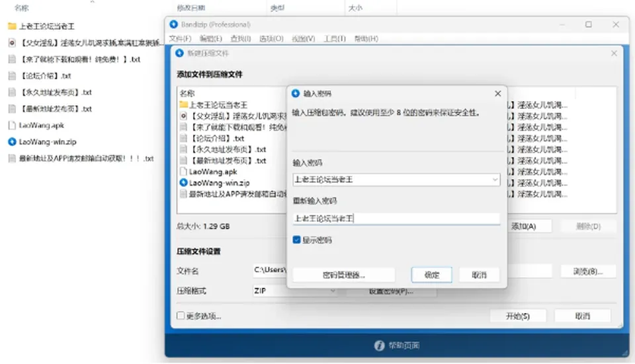Click the LaoWang.apk file icon in Explorer

12,126
